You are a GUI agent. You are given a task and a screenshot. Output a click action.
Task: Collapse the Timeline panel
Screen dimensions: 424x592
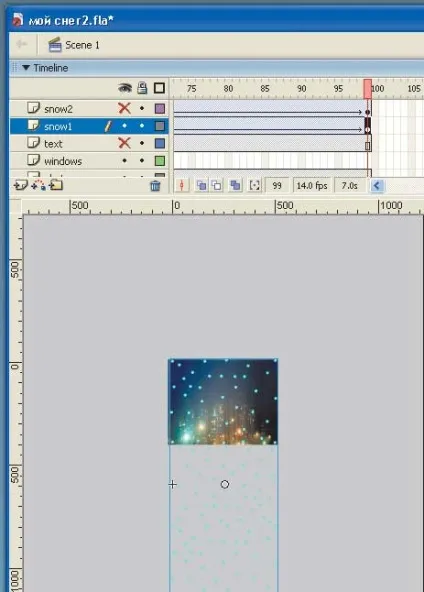tap(26, 68)
